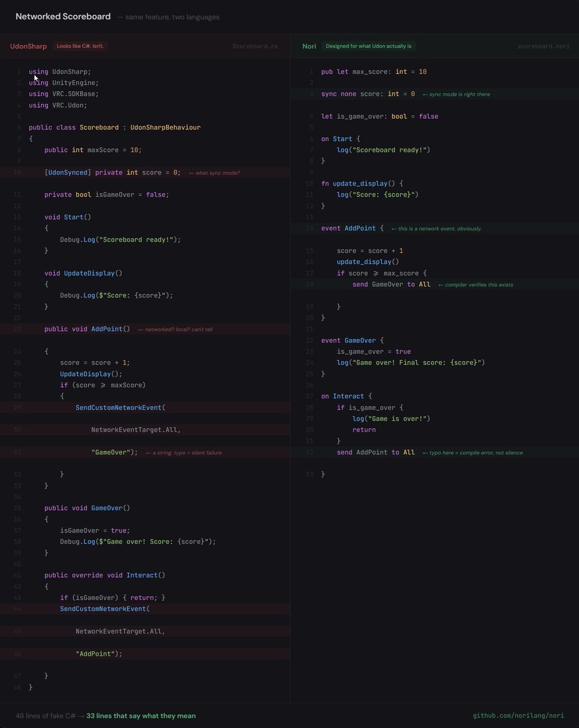Viewport: 579px width, 728px height.
Task: Select the UdonSharp panel label
Action: [x=29, y=46]
